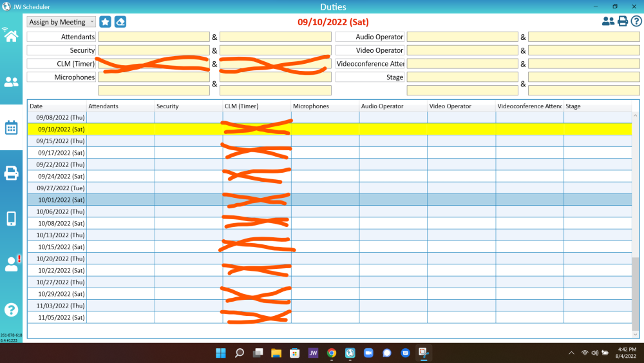The height and width of the screenshot is (363, 644).
Task: Click the help icon at top right
Action: 636,21
